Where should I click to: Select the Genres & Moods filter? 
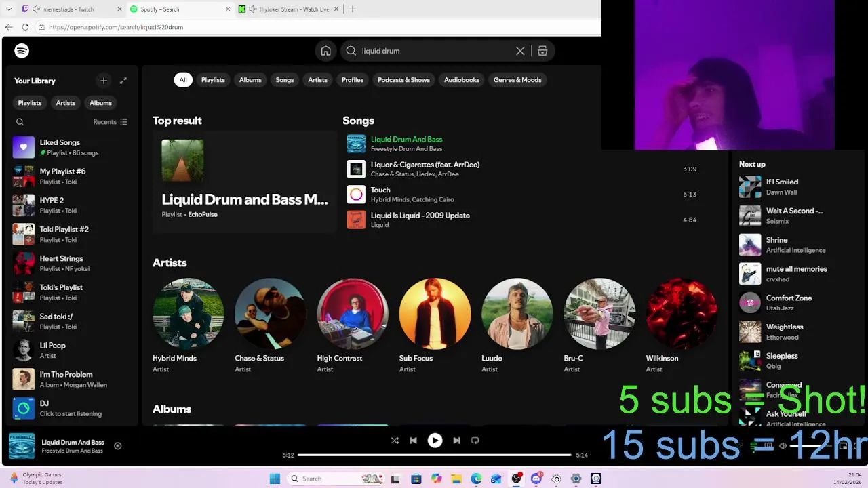pyautogui.click(x=517, y=80)
